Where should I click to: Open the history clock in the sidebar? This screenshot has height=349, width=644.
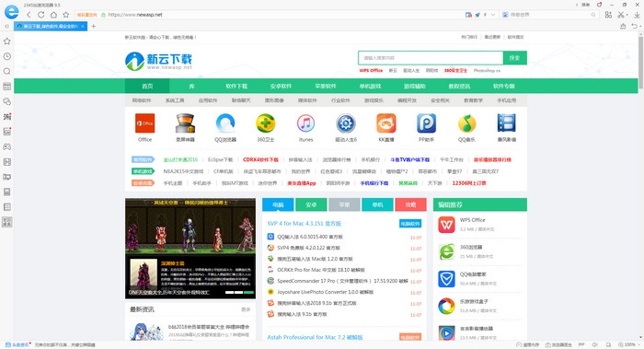(x=7, y=56)
